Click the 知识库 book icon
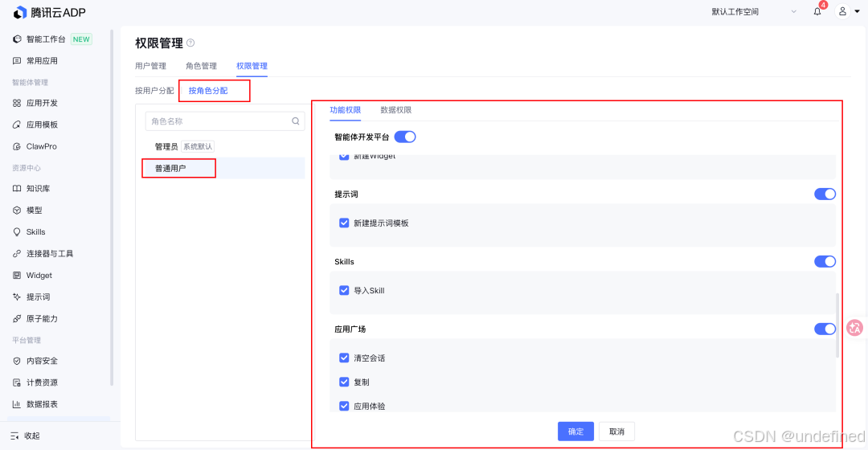This screenshot has height=450, width=868. coord(17,189)
